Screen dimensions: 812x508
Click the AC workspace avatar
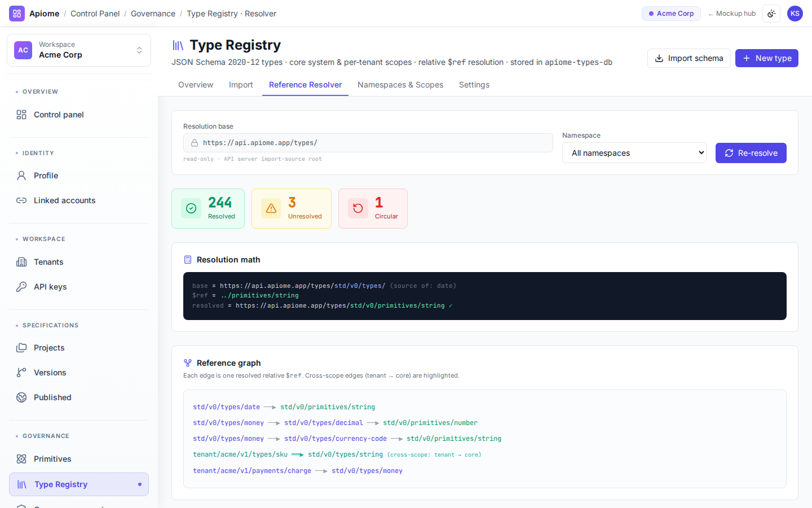(23, 50)
